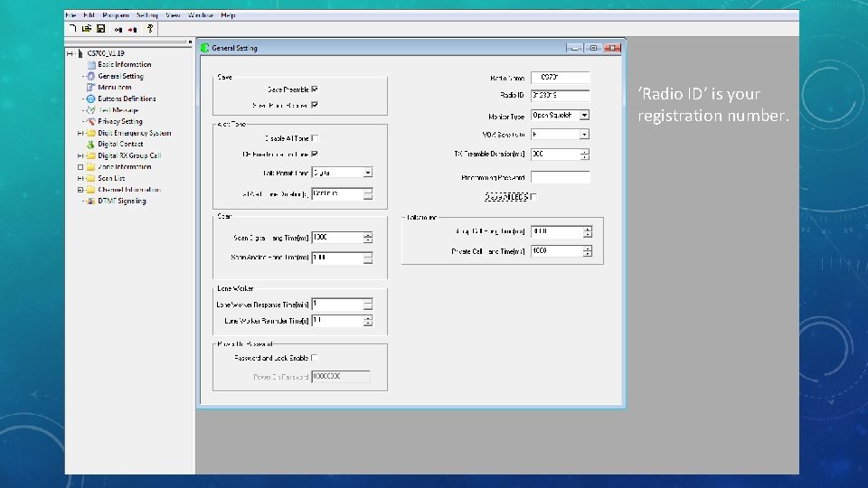
Task: Open the Window menu
Action: [x=201, y=15]
